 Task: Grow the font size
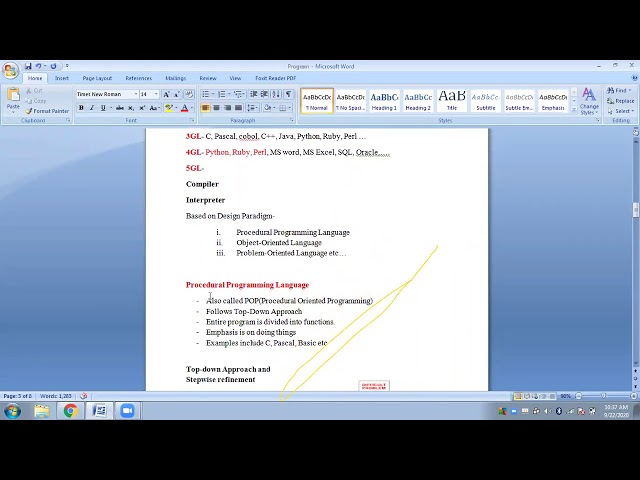pos(166,95)
